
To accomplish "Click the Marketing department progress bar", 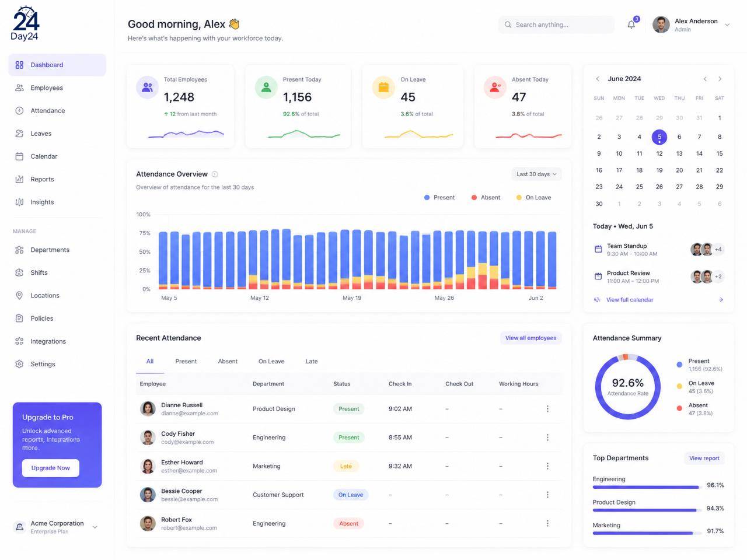I will (x=646, y=533).
